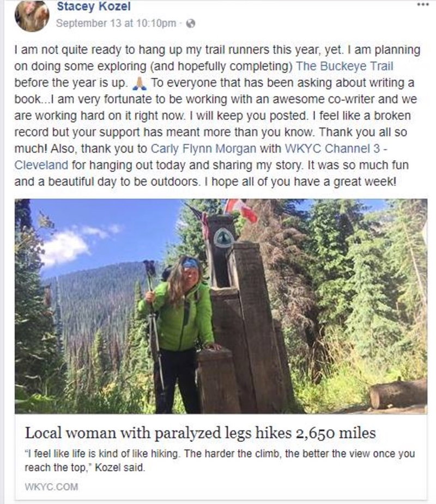Click the cut log at photo's edge
Viewport: 436px width, 504px height.
click(x=398, y=393)
